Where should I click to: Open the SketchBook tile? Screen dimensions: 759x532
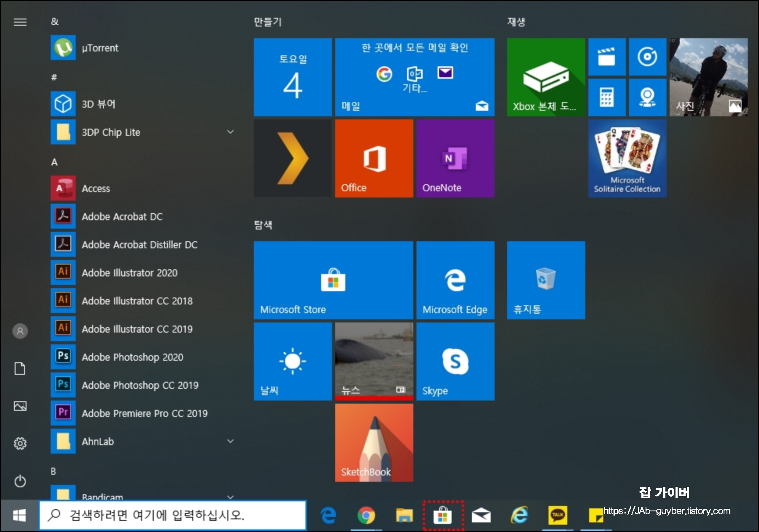point(374,443)
